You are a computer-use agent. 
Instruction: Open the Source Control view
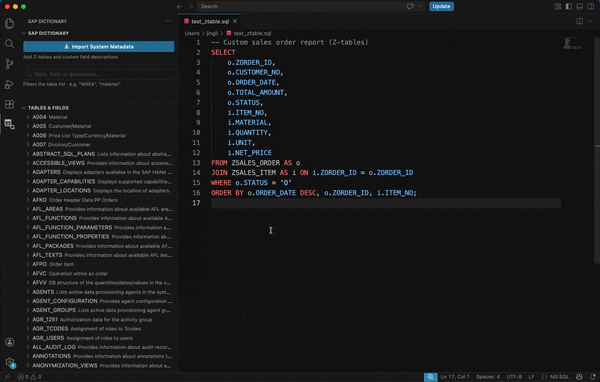point(10,64)
